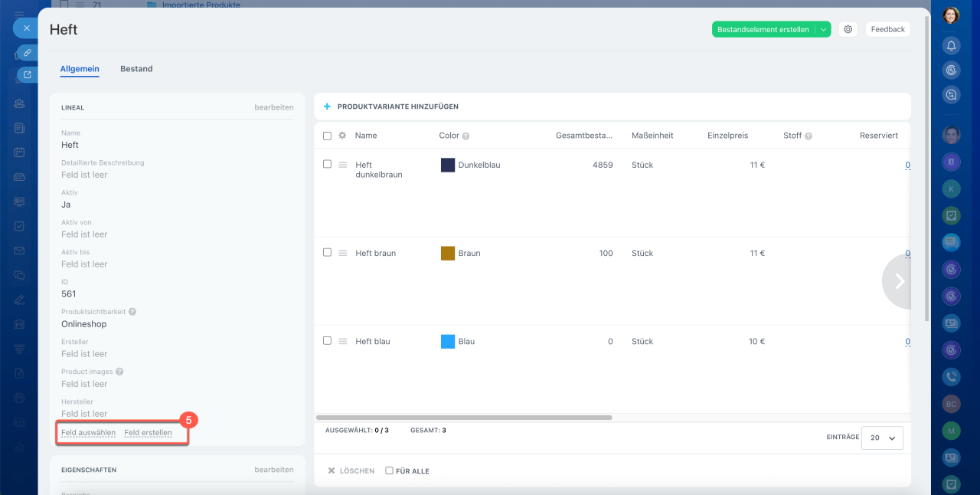This screenshot has width=980, height=495.
Task: Enable the Für alle checkbox
Action: pyautogui.click(x=389, y=470)
